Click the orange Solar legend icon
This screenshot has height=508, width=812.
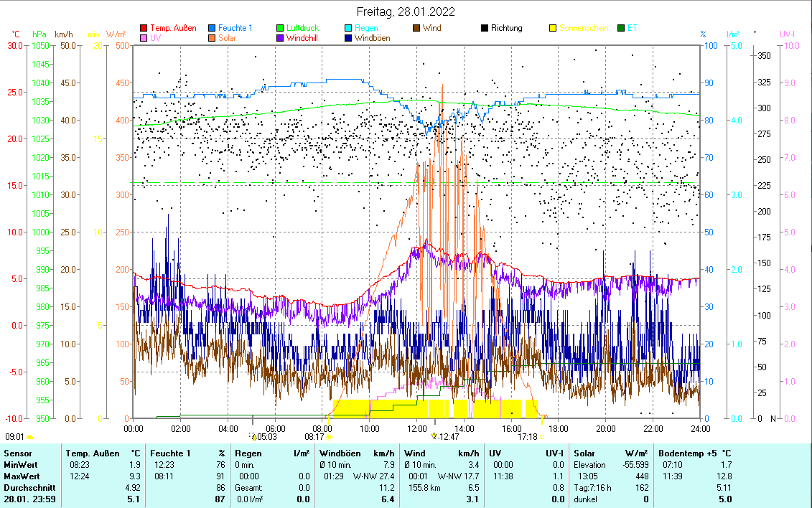pos(212,38)
